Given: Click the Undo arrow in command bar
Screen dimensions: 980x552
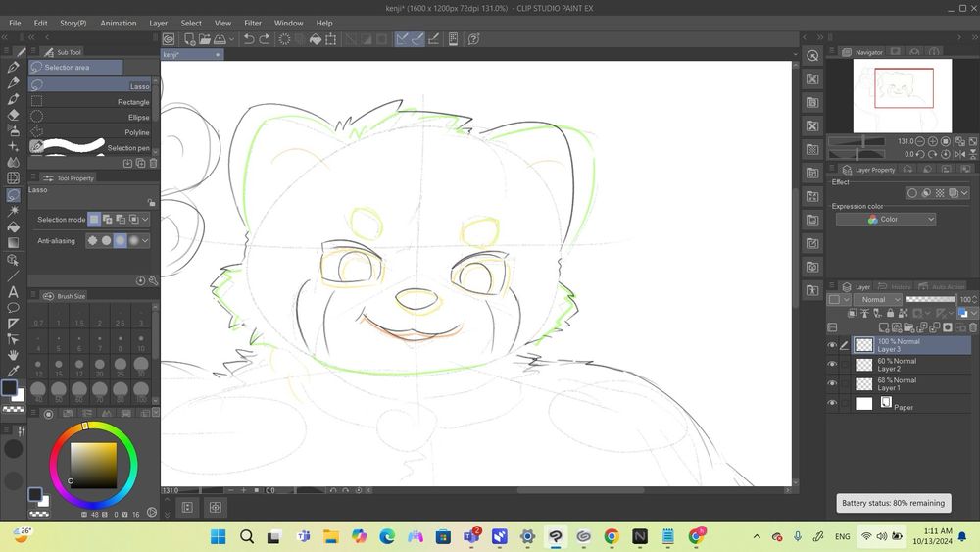Looking at the screenshot, I should click(249, 39).
